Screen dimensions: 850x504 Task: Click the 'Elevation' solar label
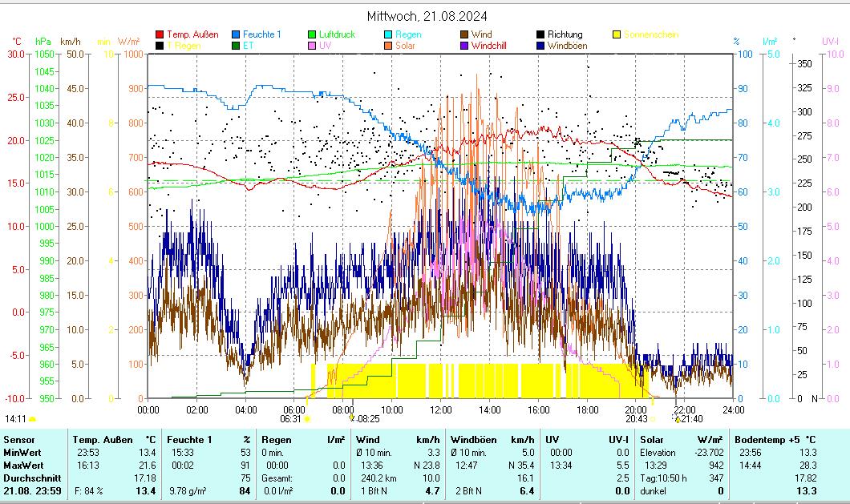pyautogui.click(x=658, y=453)
